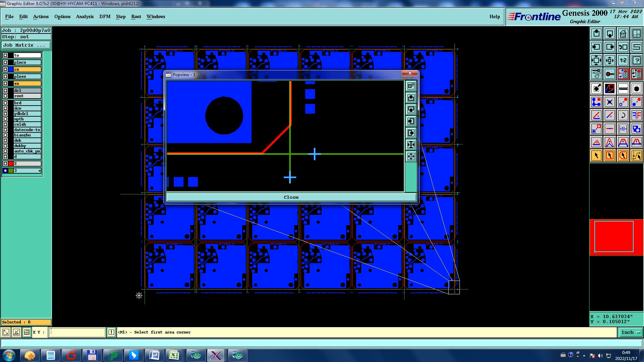Expand marker on layer 3 row
The width and height of the screenshot is (644, 362).
pos(40,171)
